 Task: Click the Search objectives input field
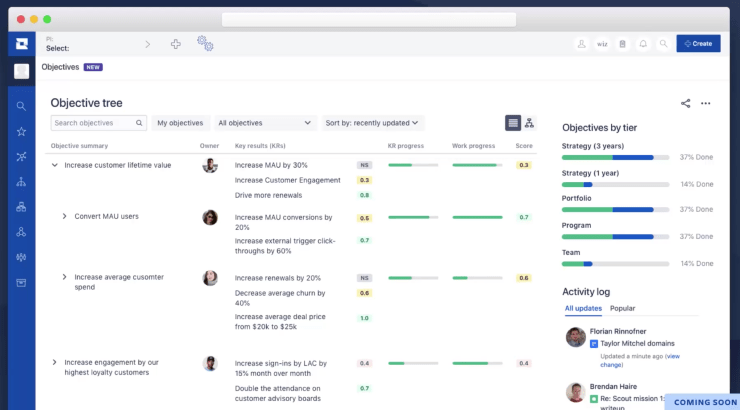98,123
